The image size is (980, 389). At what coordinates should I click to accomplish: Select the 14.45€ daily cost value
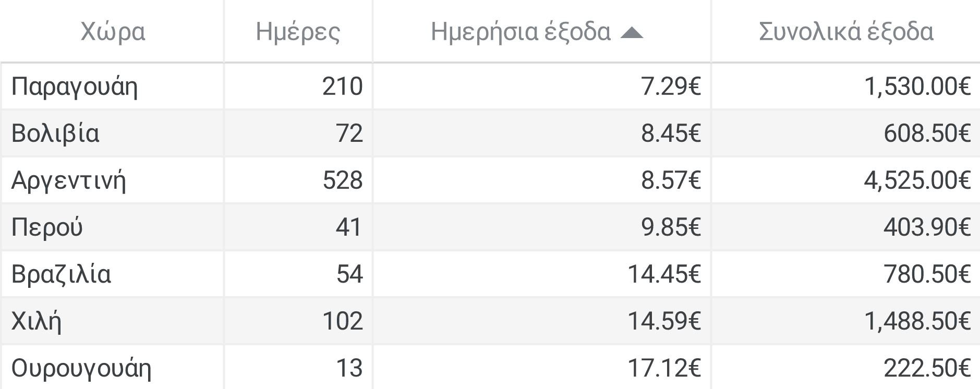664,274
